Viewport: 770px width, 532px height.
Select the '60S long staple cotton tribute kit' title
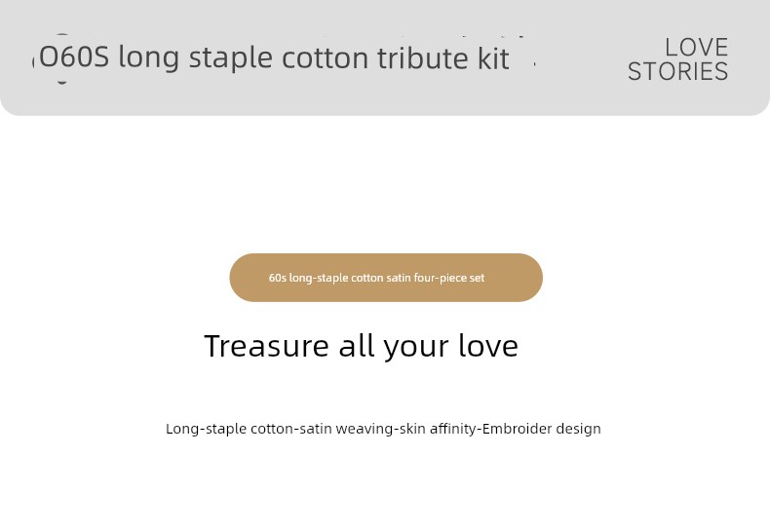(x=284, y=57)
